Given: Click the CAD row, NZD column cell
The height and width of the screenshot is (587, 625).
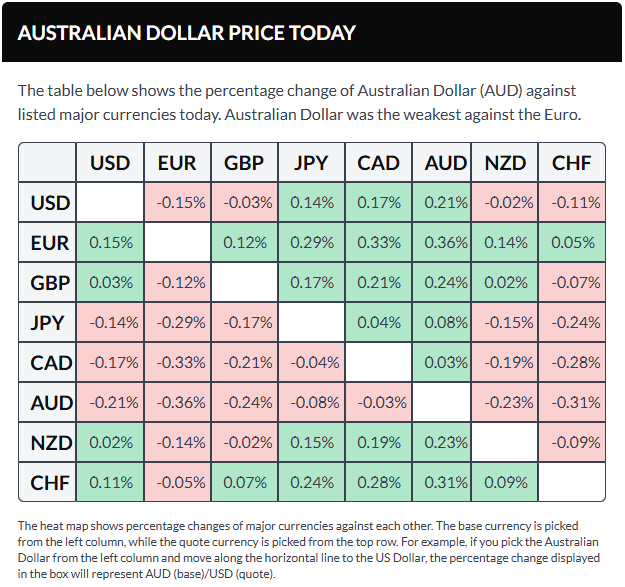Looking at the screenshot, I should coord(505,362).
